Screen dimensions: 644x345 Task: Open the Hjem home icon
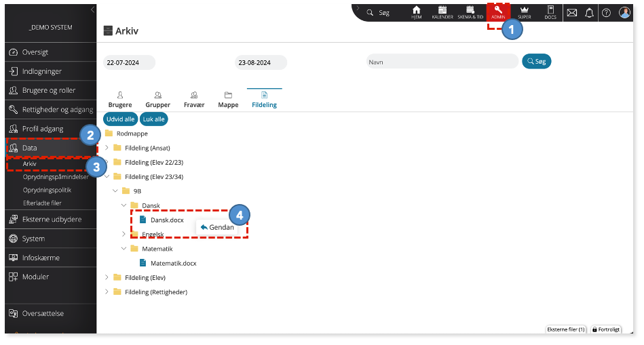416,13
